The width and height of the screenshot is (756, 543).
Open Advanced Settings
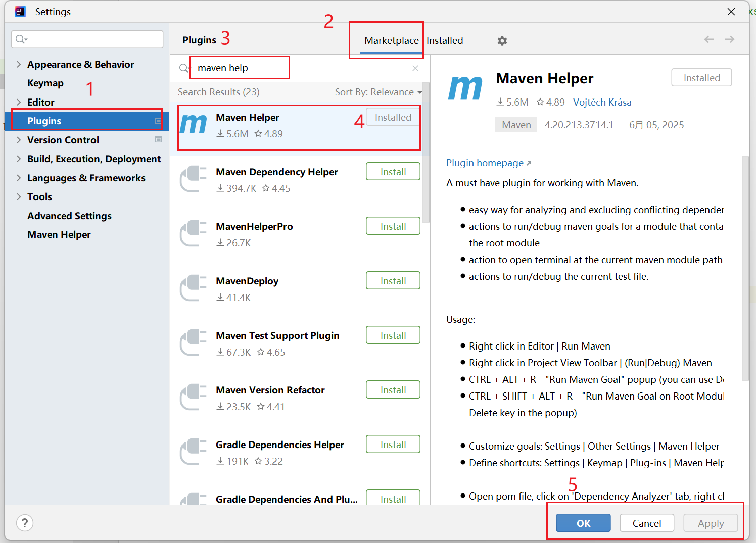(69, 216)
